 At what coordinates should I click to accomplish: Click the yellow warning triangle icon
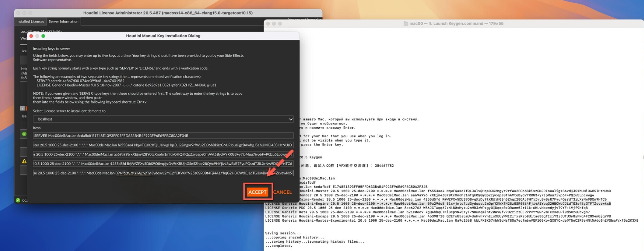(24, 161)
